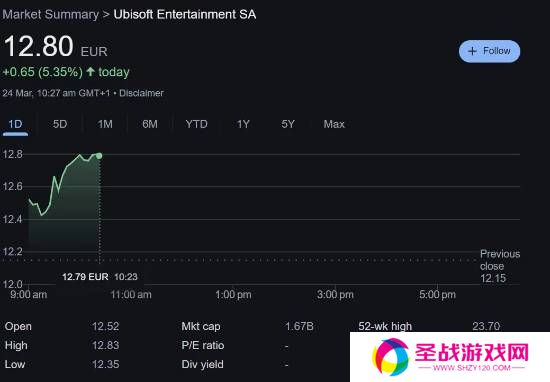Select the 1D chart range tab
This screenshot has height=382, width=550.
pos(15,124)
